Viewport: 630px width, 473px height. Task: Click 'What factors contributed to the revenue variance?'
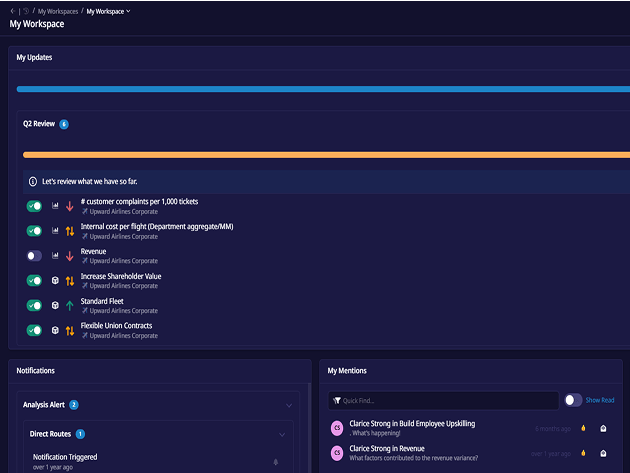(x=414, y=458)
